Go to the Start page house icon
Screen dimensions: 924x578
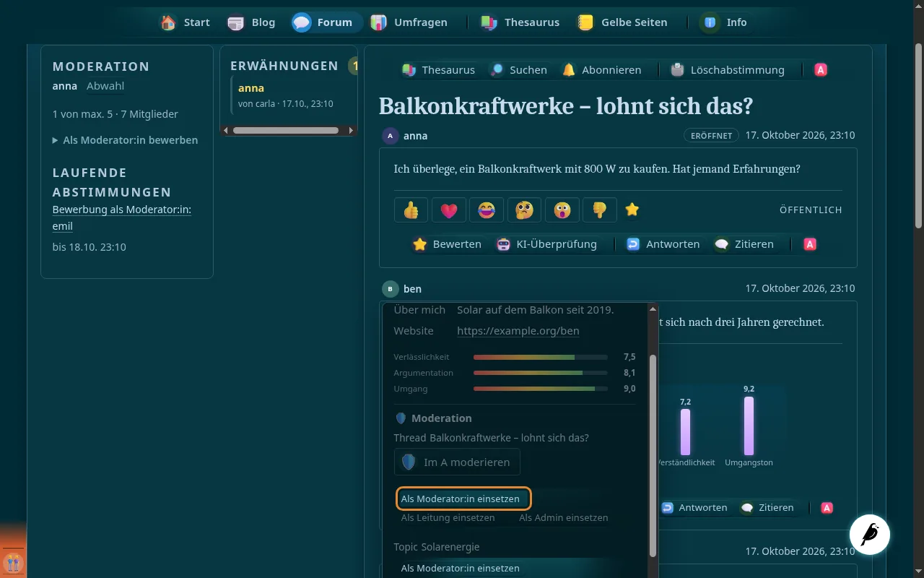168,22
